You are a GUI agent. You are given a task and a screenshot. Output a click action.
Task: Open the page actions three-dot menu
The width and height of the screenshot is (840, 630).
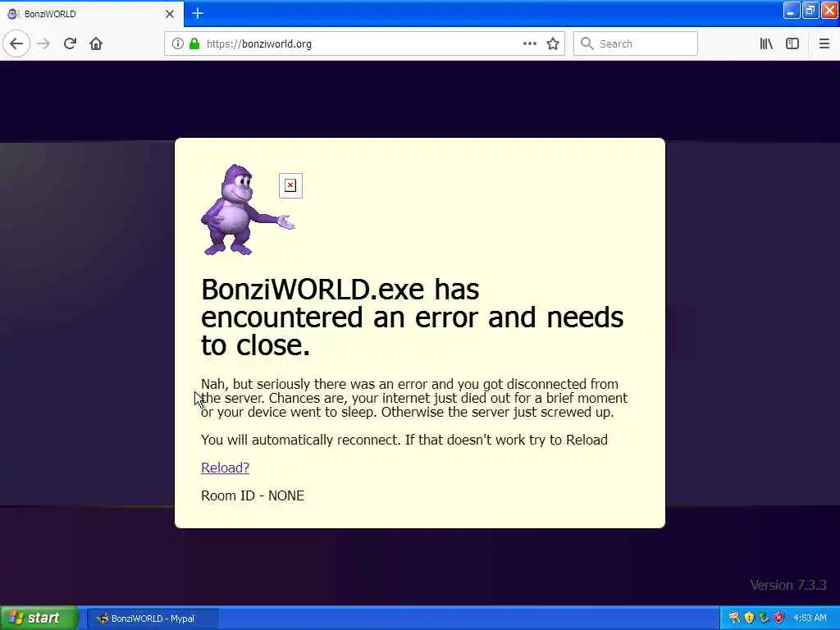click(x=530, y=43)
